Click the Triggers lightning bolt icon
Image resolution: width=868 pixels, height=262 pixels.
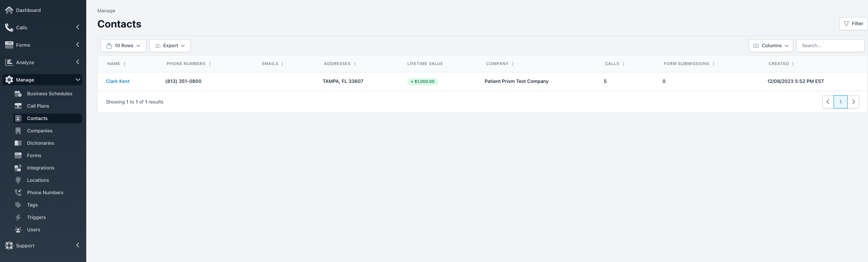(x=18, y=217)
